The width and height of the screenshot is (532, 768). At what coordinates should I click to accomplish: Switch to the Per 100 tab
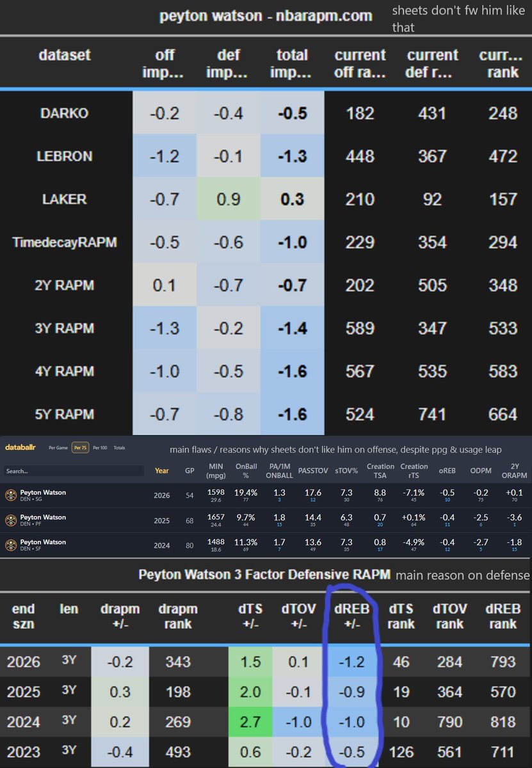coord(101,447)
